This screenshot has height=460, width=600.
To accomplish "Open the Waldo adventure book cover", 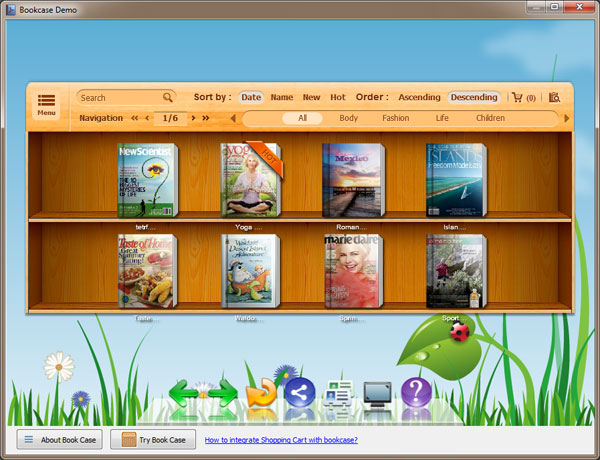I will (x=251, y=271).
